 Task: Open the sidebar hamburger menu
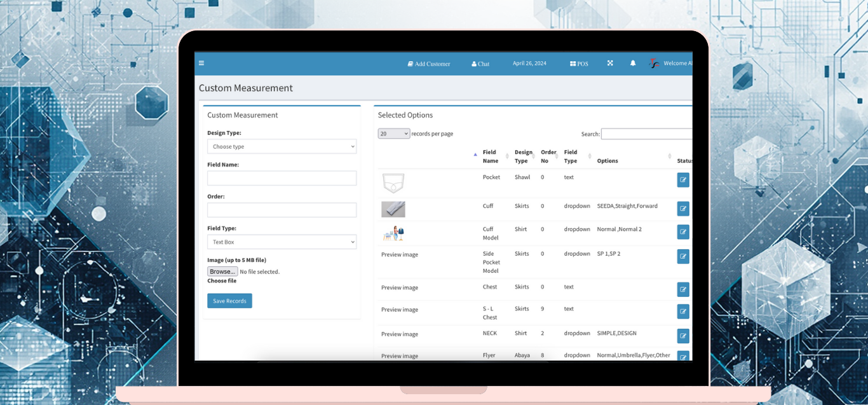click(x=201, y=63)
